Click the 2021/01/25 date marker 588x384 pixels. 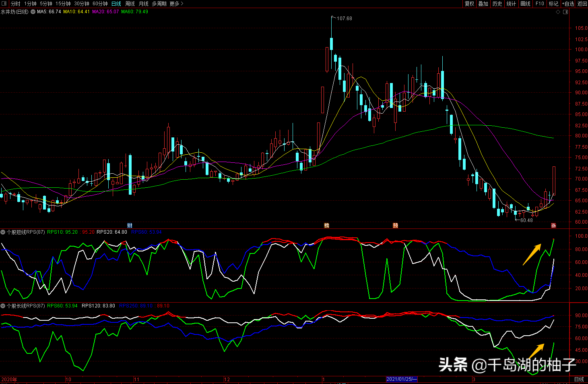[x=402, y=379]
